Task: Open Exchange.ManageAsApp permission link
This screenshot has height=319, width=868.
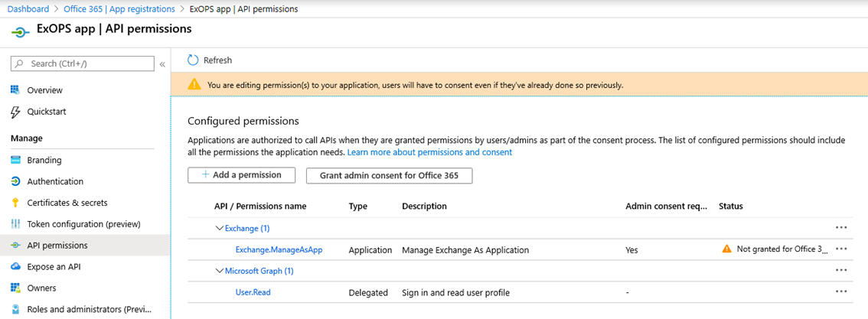Action: 279,250
